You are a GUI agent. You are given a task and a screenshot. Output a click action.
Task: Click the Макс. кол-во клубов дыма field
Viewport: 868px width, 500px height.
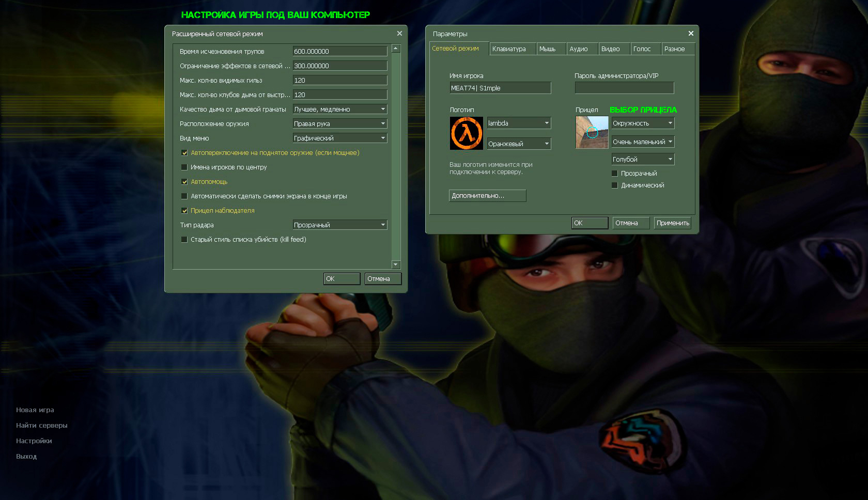[x=340, y=95]
